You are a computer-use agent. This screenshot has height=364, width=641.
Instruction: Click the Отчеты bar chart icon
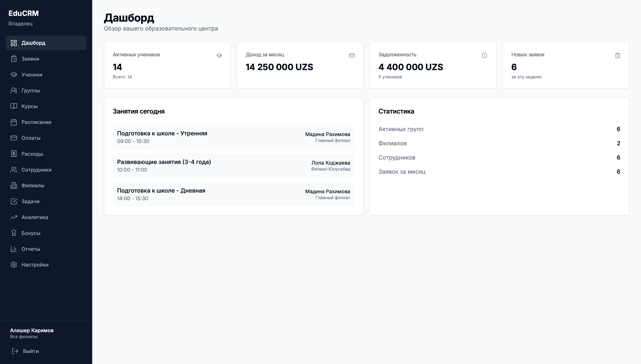(x=14, y=249)
